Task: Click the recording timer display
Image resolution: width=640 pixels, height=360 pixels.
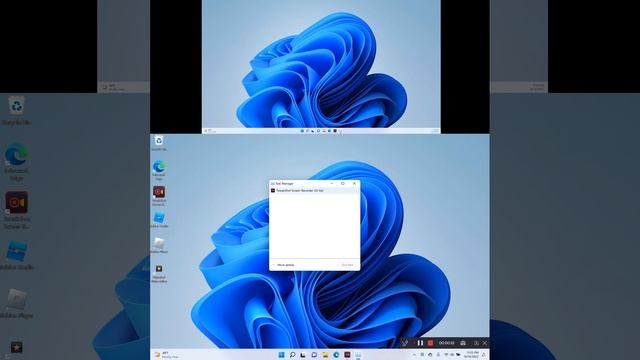Action: pos(447,343)
